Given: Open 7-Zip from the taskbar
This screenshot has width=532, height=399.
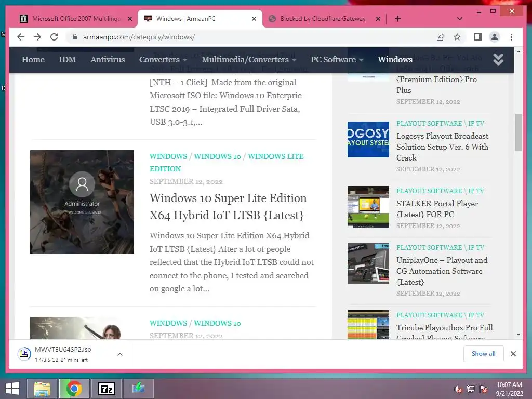Looking at the screenshot, I should pyautogui.click(x=106, y=389).
